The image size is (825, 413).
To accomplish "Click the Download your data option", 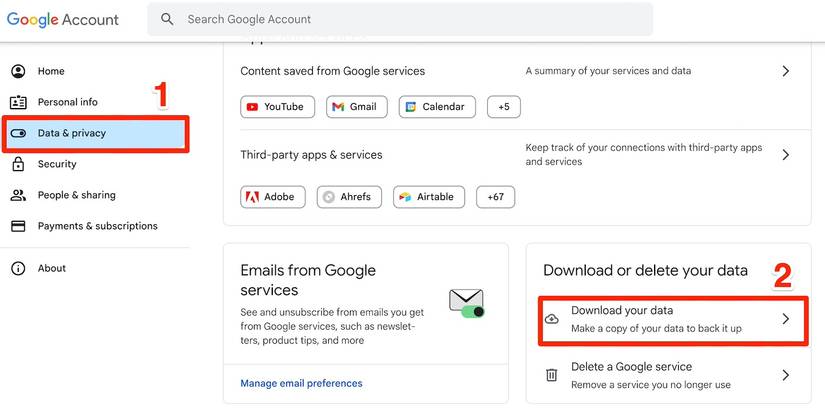I will coord(673,321).
